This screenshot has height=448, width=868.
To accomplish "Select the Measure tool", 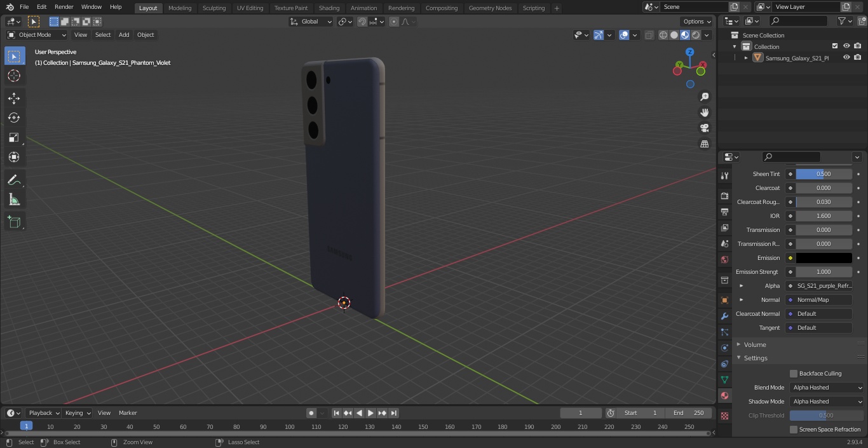I will [x=14, y=200].
